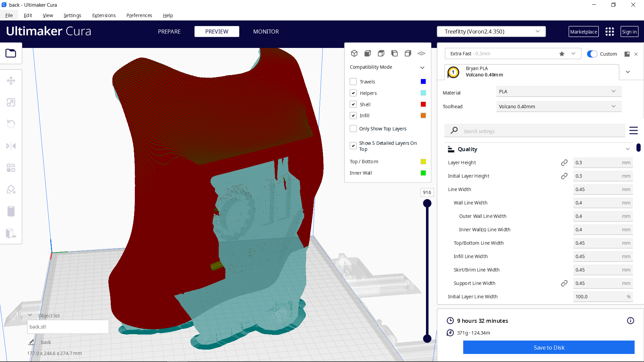
Task: Open the Extensions menu
Action: tap(104, 15)
